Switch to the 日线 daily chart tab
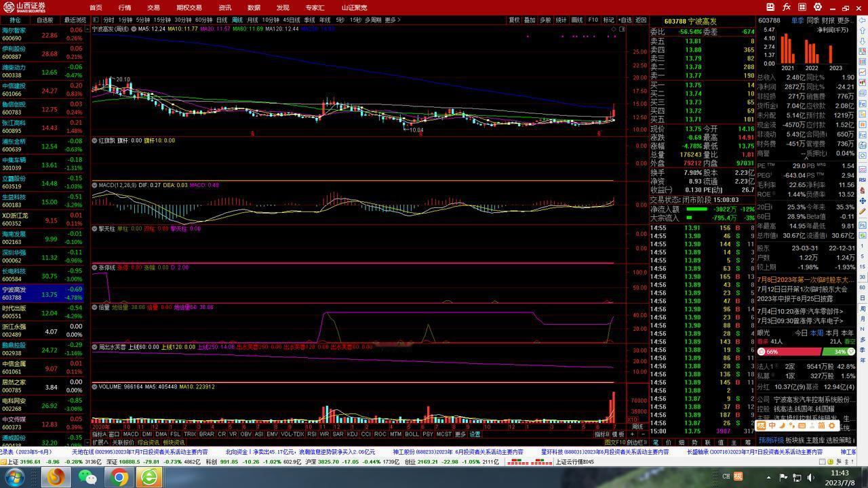The image size is (868, 488). [222, 20]
